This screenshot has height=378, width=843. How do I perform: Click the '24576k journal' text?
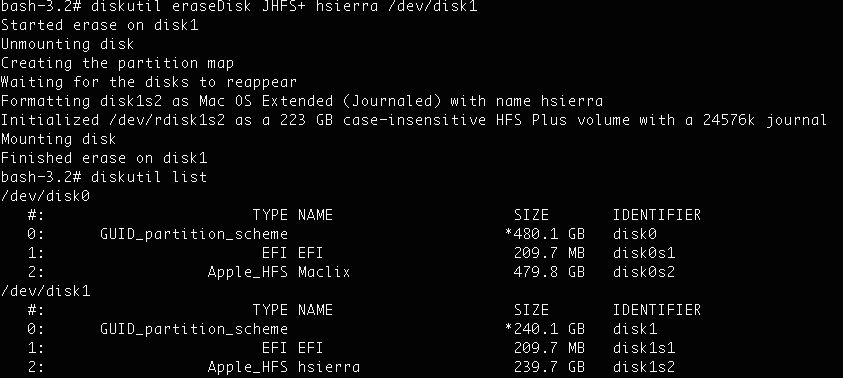[x=765, y=120]
